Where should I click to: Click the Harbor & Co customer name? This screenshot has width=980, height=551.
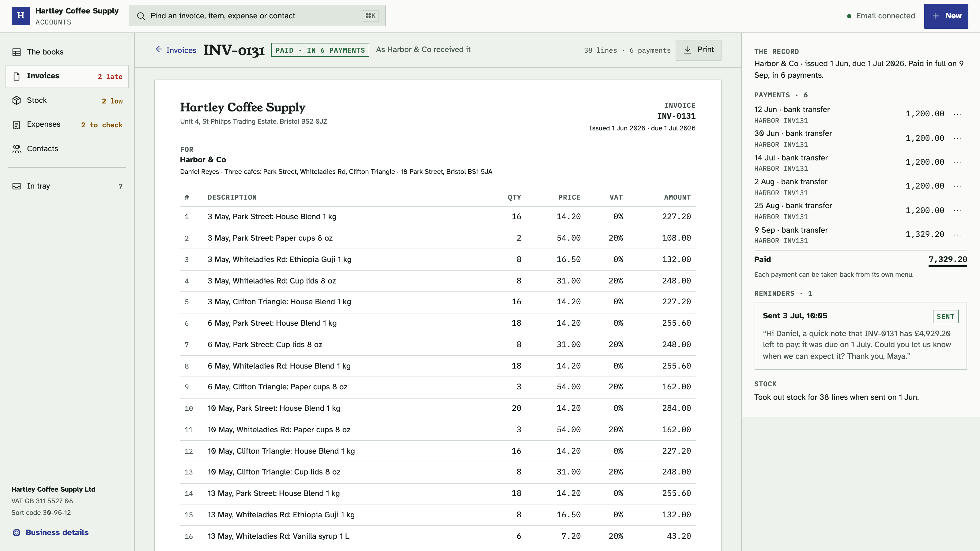[203, 160]
